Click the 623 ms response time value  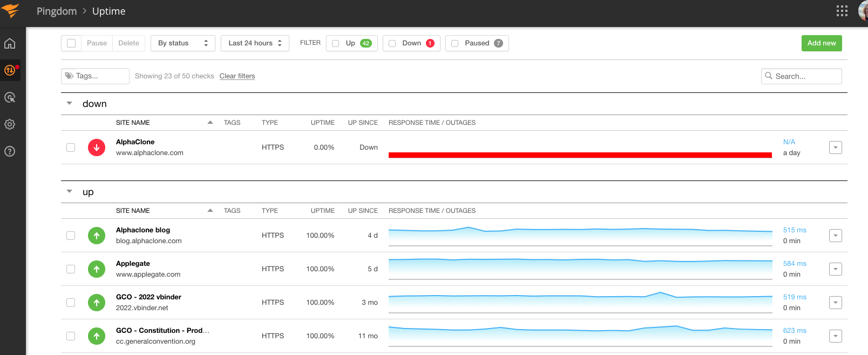pyautogui.click(x=795, y=331)
